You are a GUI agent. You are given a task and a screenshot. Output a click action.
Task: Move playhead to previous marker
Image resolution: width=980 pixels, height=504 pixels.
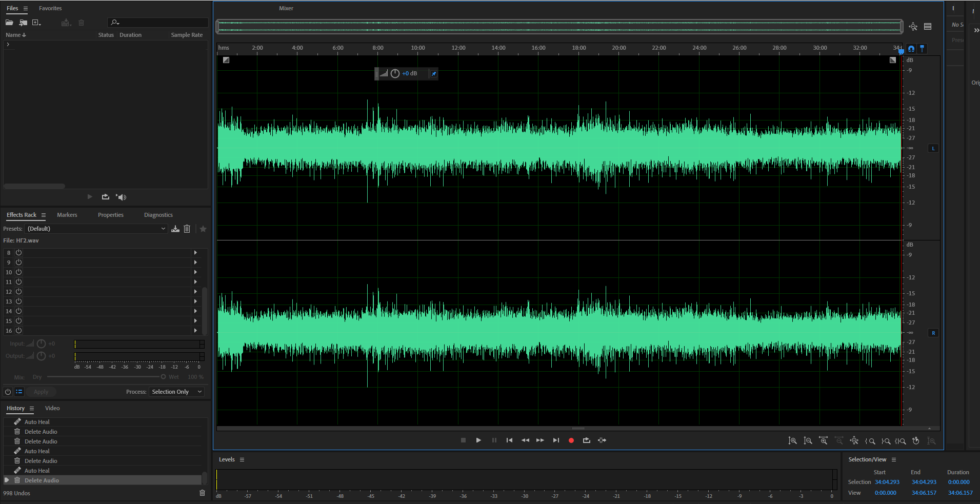509,440
